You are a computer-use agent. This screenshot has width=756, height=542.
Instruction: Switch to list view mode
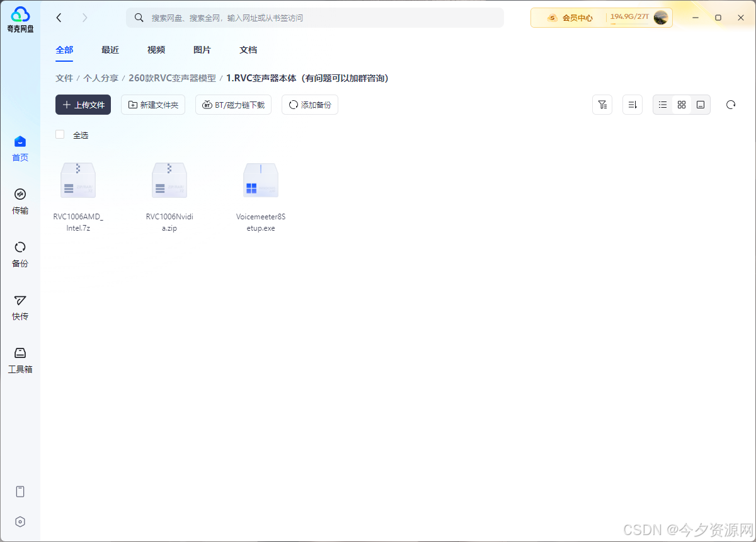(x=663, y=105)
